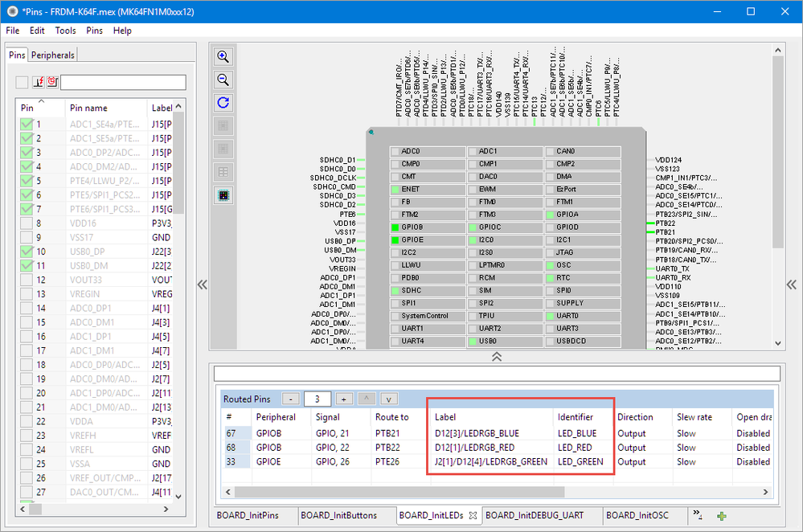Click the red clock pin filter icon
The height and width of the screenshot is (532, 803).
52,82
